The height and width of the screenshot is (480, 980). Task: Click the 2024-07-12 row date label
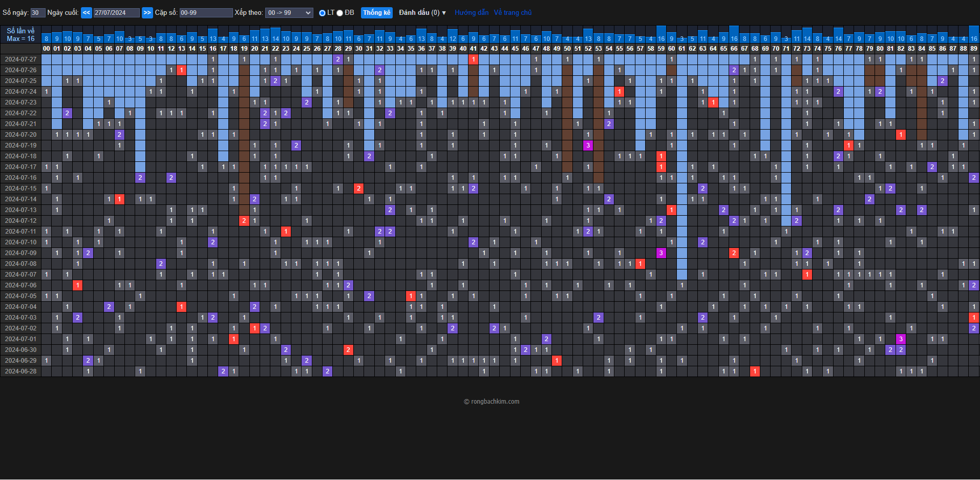[21, 221]
